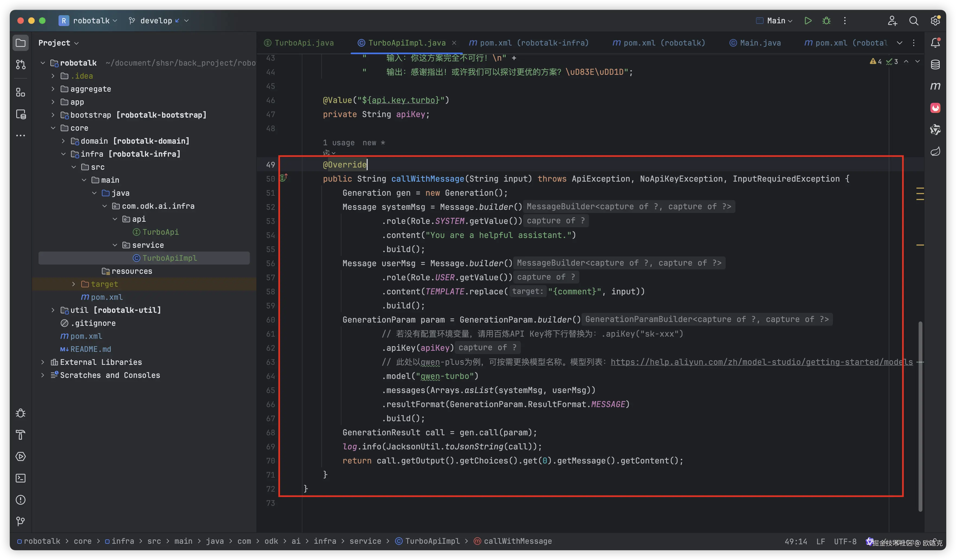956x560 pixels.
Task: Toggle the Project tool window folder icon
Action: [21, 43]
